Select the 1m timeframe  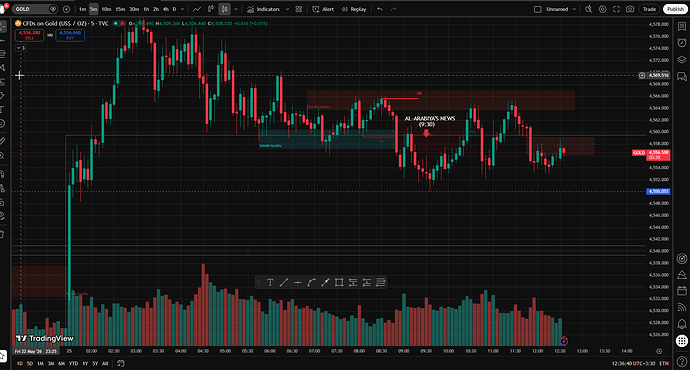(x=82, y=9)
